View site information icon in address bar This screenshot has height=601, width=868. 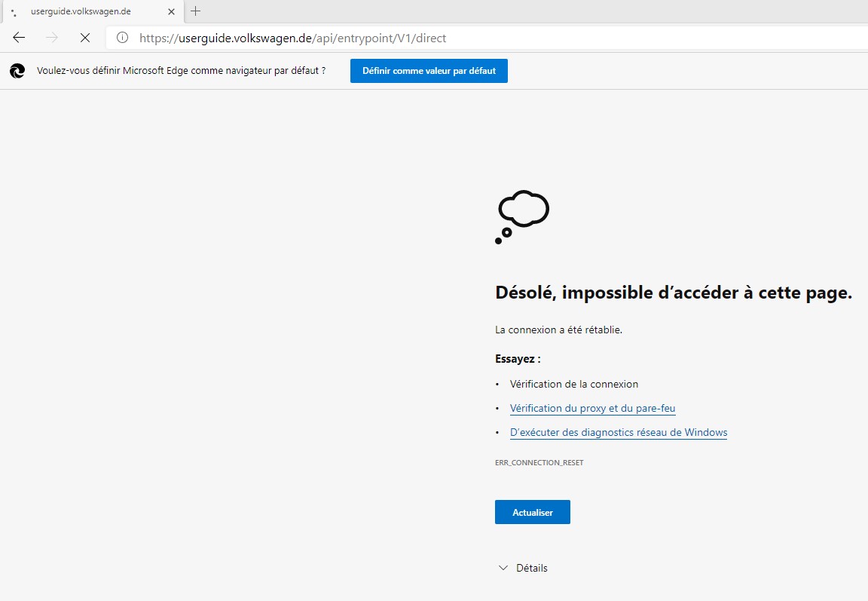coord(122,38)
